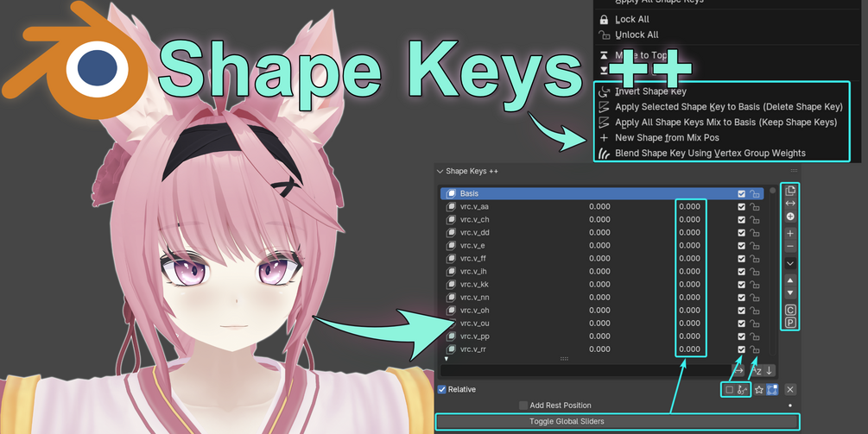Enable Add Rest Position checkbox

523,406
